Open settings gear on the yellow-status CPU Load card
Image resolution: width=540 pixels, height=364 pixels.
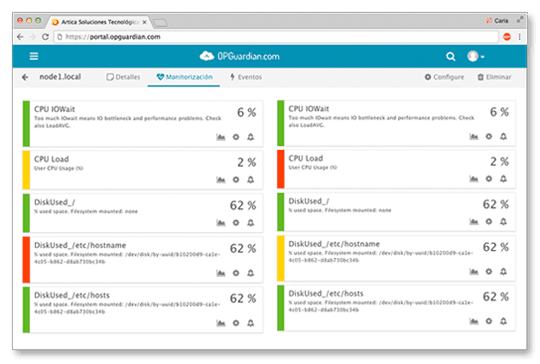coord(236,179)
